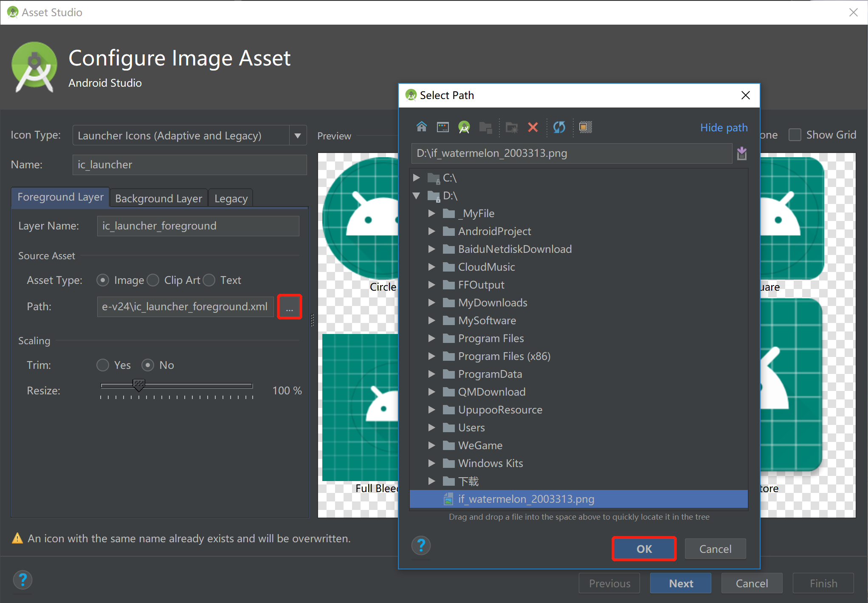This screenshot has width=868, height=603.
Task: Close the Select Path dialog
Action: pos(745,95)
